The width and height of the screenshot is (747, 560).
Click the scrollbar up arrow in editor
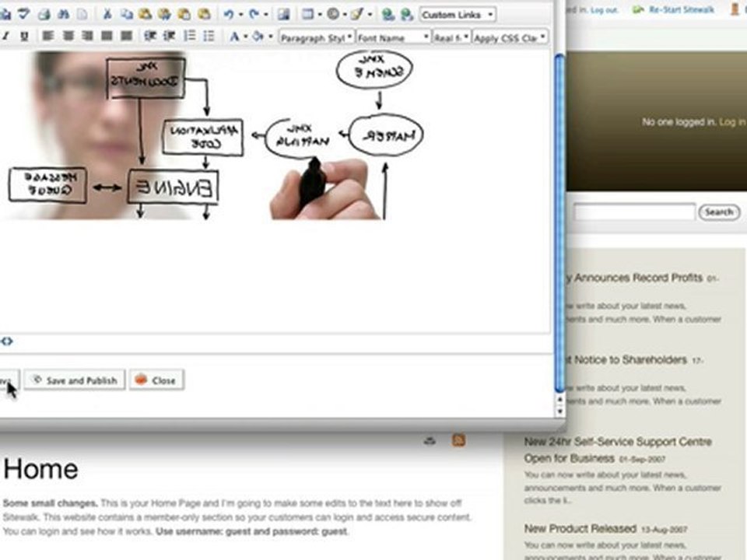point(559,399)
